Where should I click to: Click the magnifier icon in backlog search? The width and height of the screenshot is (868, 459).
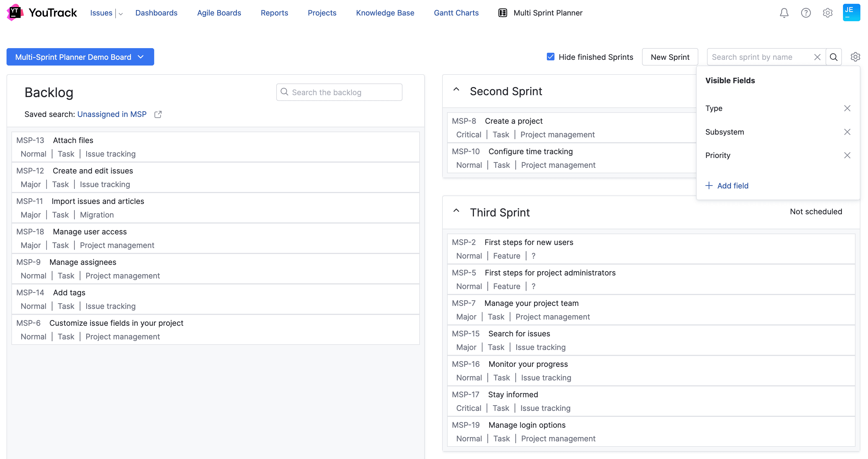(x=284, y=92)
